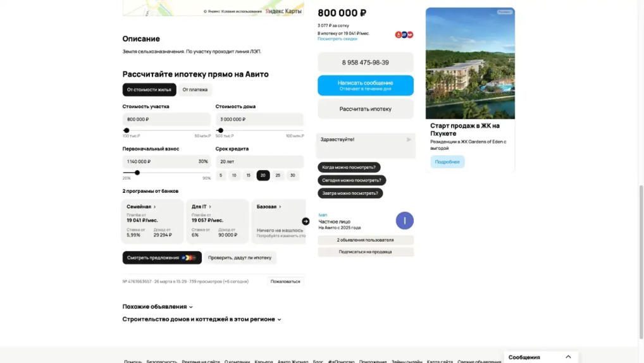Open 'О компании' footer link
Image resolution: width=644 pixels, height=363 pixels.
[237, 361]
